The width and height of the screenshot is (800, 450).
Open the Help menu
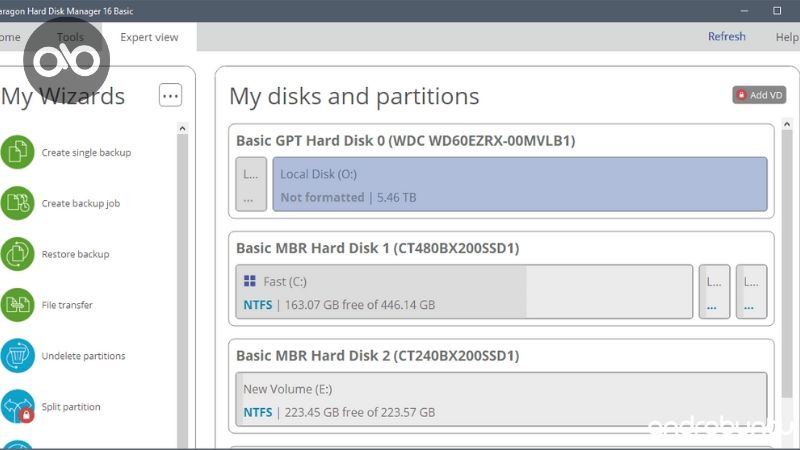tap(787, 37)
